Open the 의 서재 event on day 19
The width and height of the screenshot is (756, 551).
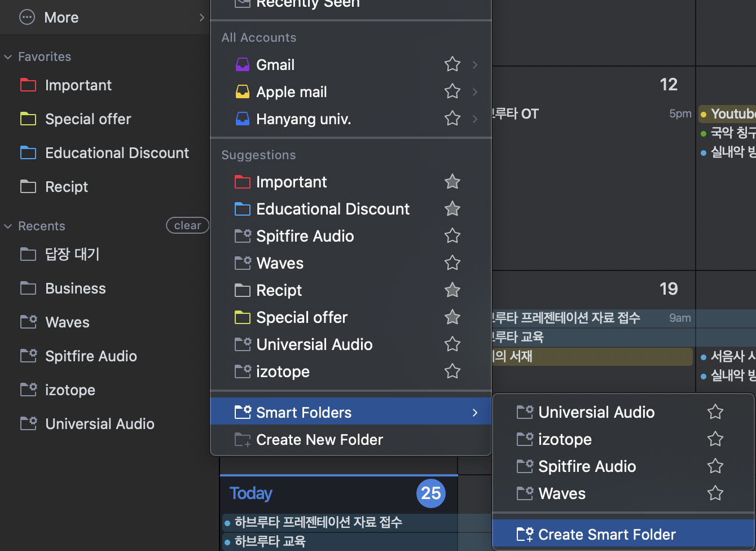click(x=592, y=356)
